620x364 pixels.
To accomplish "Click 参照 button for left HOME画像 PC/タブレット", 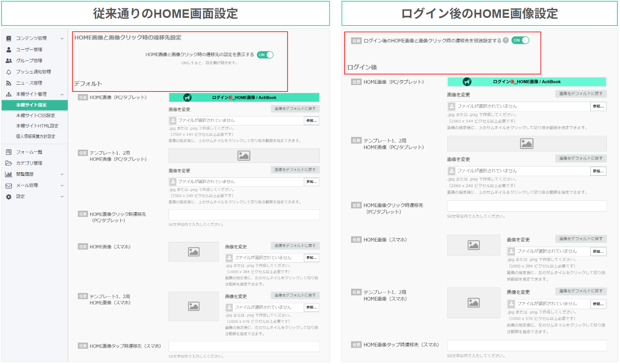I will point(311,121).
